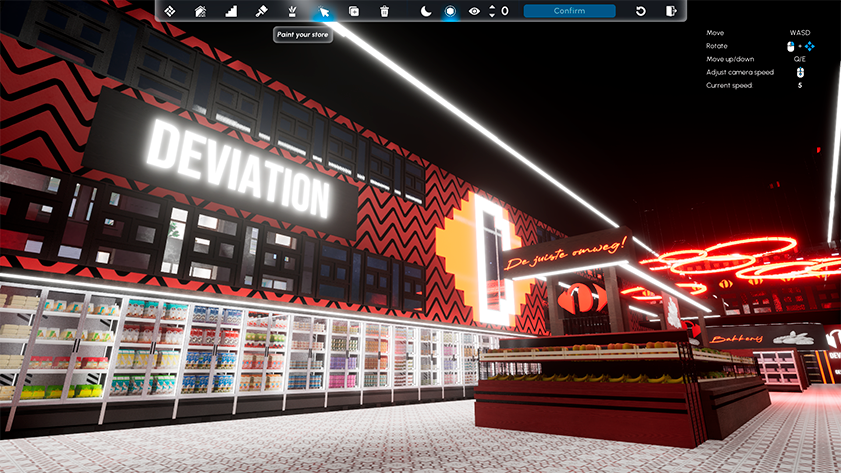The height and width of the screenshot is (473, 841).
Task: Decrease the floor value with down arrow
Action: [491, 15]
